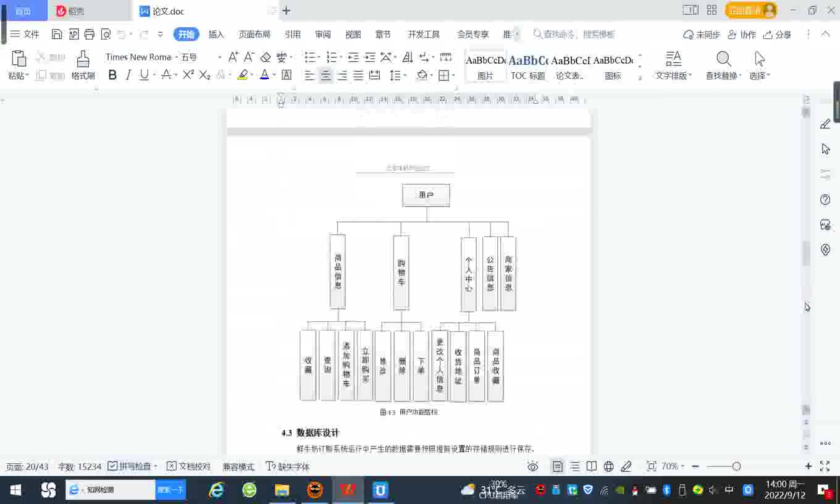Switch to Web layout globe icon in the status bar

tap(608, 466)
